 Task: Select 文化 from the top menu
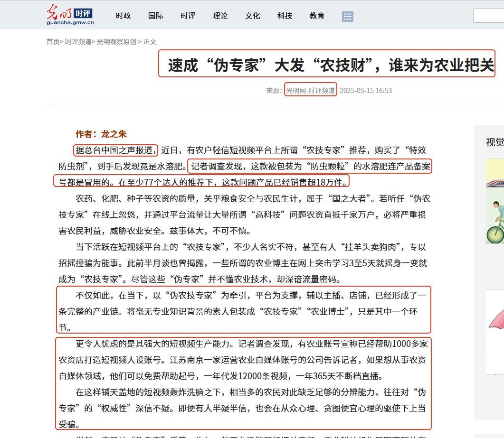point(252,16)
